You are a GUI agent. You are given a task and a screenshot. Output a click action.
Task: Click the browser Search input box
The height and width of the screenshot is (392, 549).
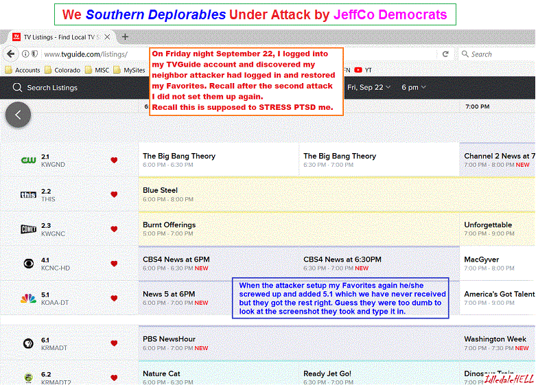click(497, 54)
